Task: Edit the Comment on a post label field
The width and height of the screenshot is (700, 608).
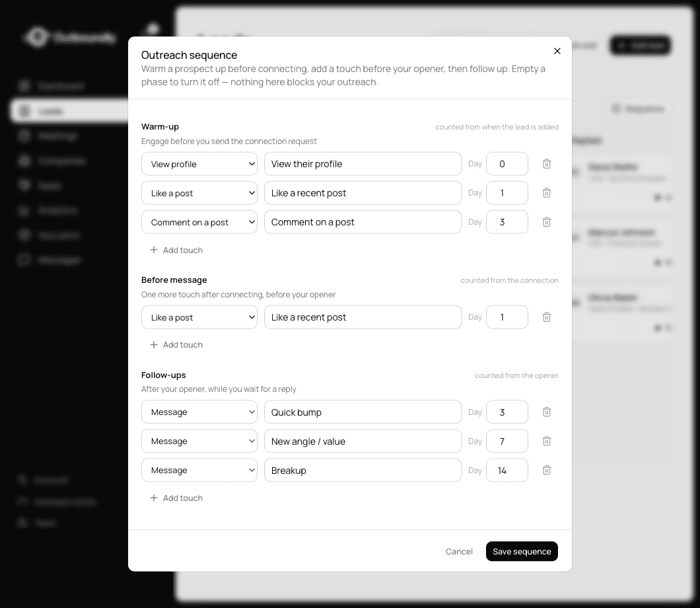Action: click(x=363, y=222)
